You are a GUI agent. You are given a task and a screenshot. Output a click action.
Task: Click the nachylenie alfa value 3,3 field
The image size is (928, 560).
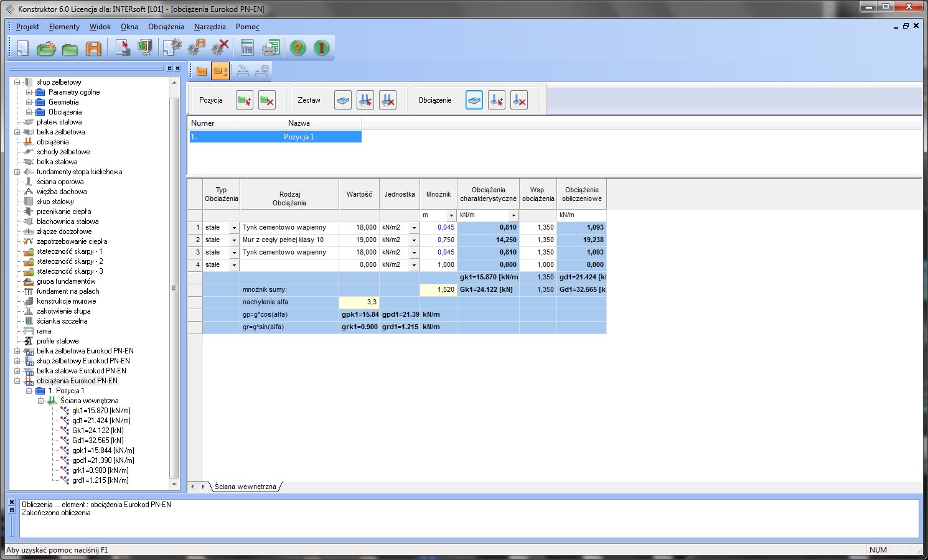point(359,302)
